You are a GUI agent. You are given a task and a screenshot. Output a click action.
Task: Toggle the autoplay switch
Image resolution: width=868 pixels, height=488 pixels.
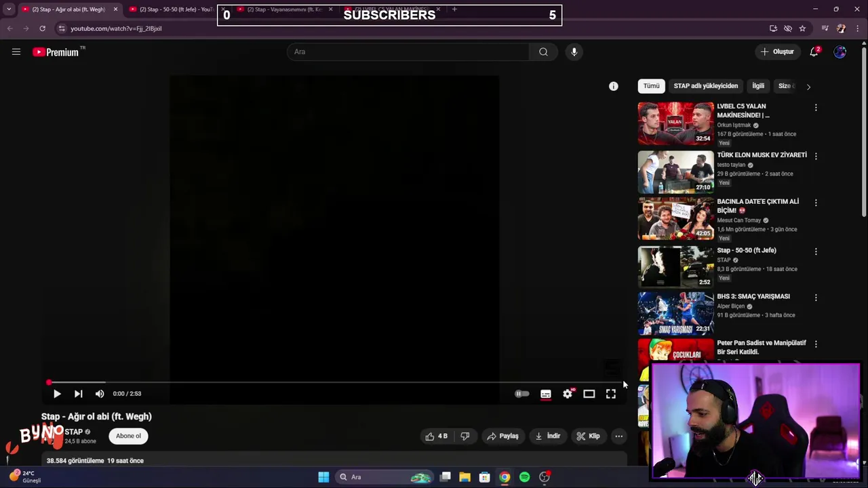click(x=521, y=394)
